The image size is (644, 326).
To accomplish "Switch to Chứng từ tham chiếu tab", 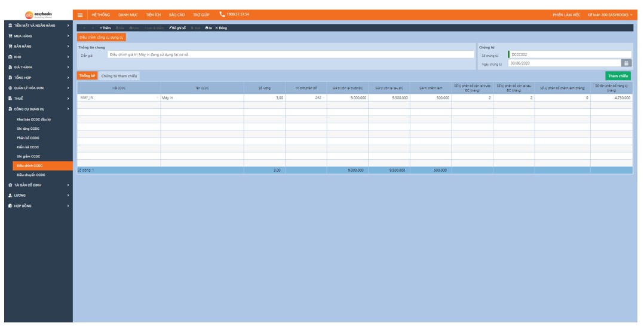I will coord(119,75).
